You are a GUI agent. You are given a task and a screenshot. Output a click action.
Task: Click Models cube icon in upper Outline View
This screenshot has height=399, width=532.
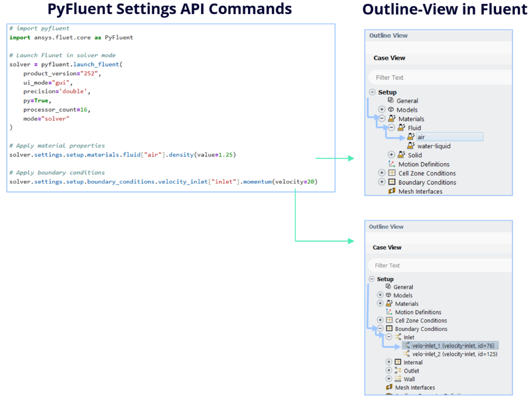pos(391,109)
